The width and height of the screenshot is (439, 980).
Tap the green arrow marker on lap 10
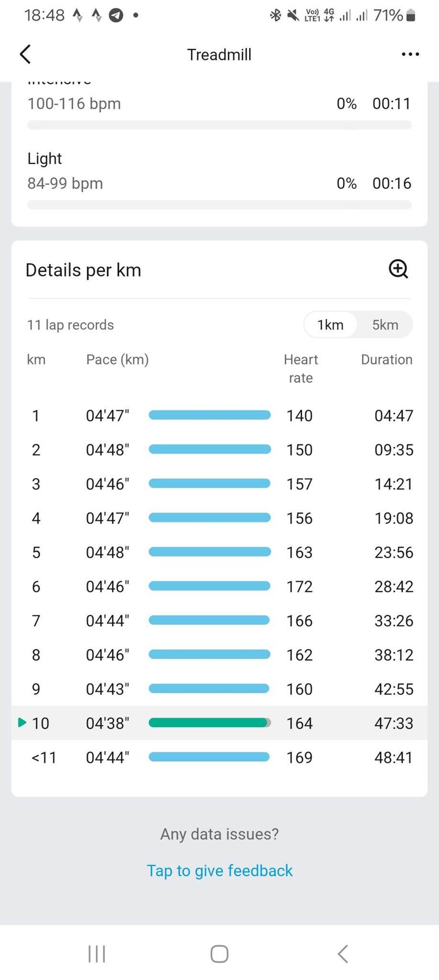click(22, 722)
